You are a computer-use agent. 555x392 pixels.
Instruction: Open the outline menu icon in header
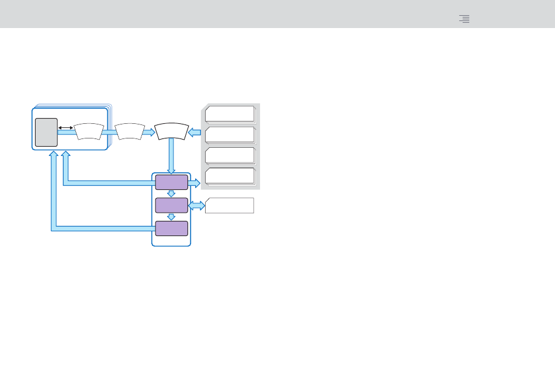point(464,19)
